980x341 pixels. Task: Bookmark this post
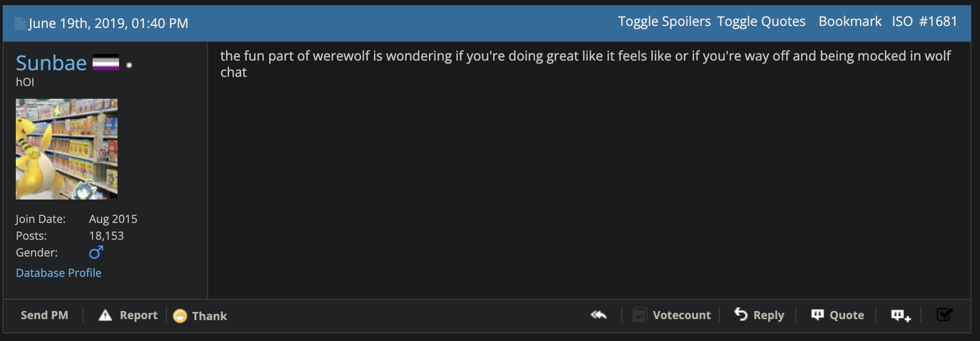(x=850, y=21)
